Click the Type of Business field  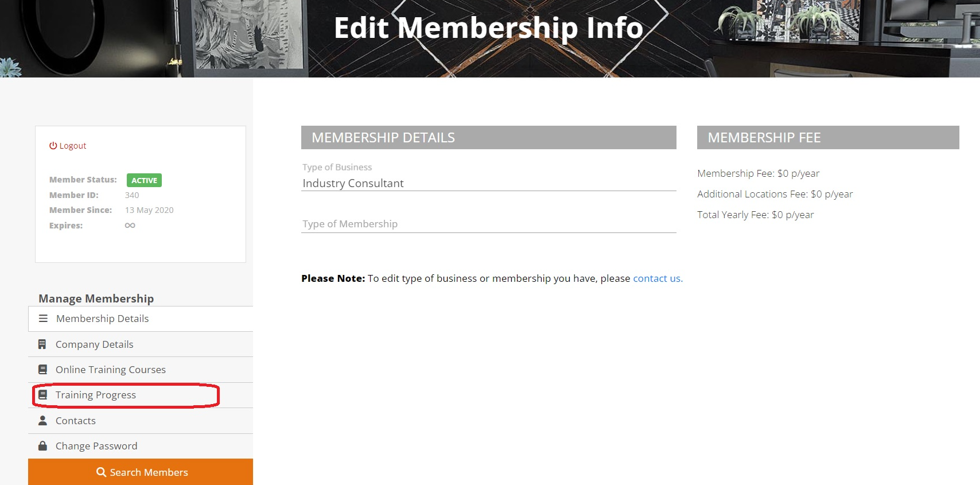pyautogui.click(x=488, y=183)
